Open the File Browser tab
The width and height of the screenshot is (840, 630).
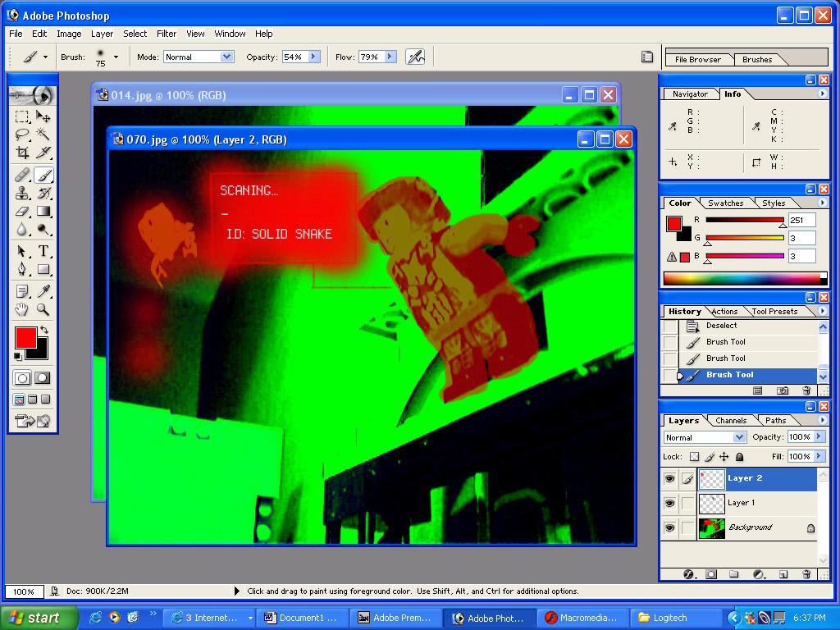[697, 59]
